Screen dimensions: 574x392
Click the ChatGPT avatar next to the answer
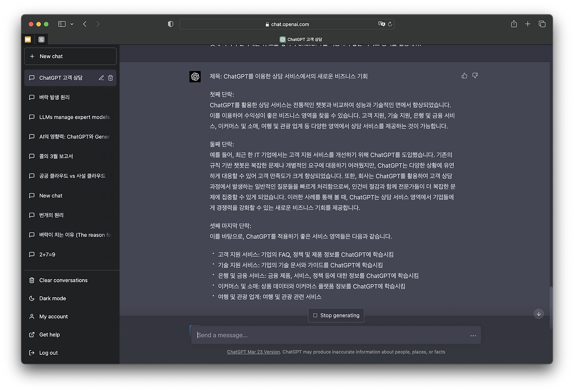(195, 77)
